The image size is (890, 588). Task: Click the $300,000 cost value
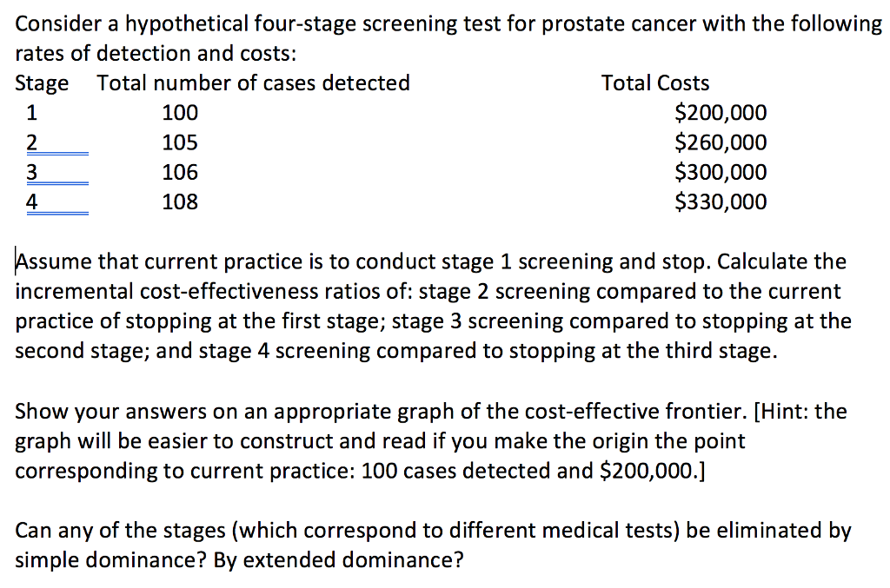click(x=721, y=172)
